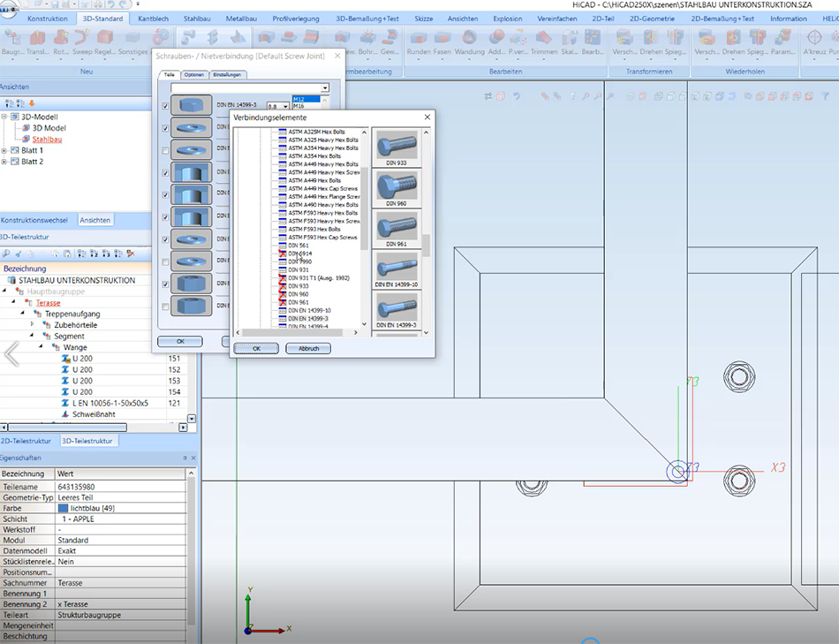Viewport: 839px width, 644px height.
Task: Expand the Blatt 2 node
Action: [4, 162]
